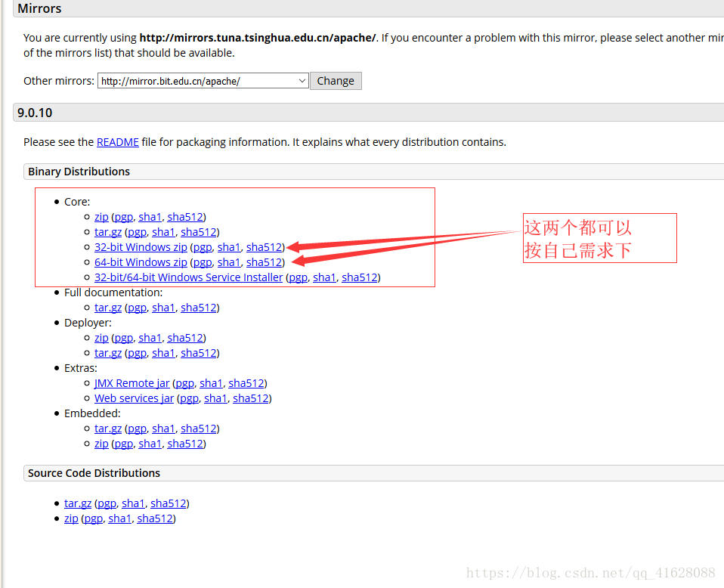
Task: Open Embedded tar.gz sha512 checksum
Action: (x=199, y=429)
